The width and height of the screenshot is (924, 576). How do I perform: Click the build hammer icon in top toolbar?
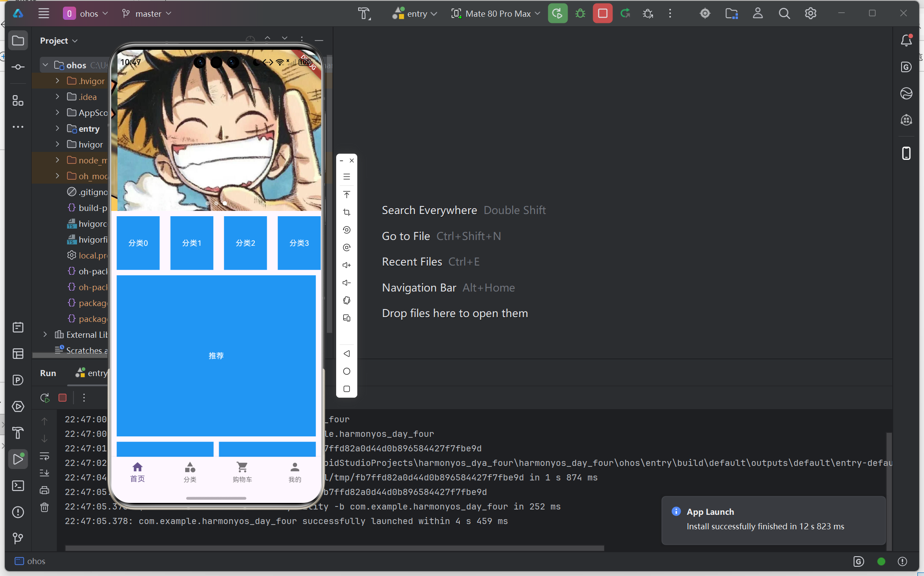coord(364,14)
